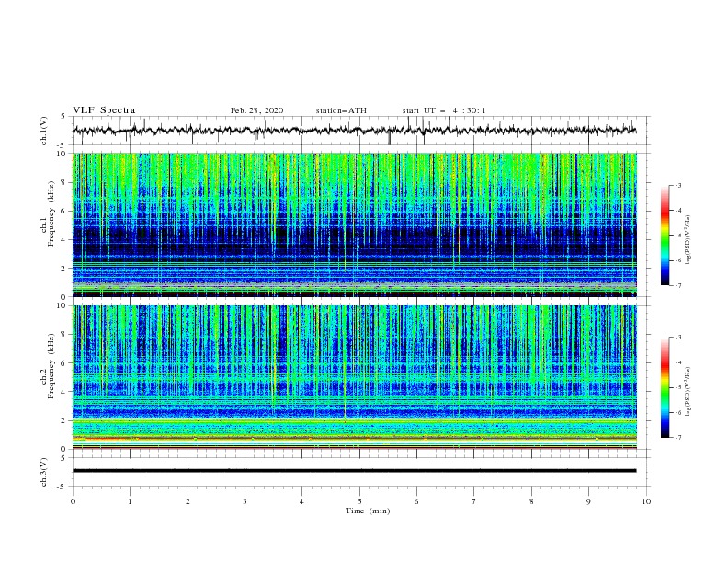Click the ch.1 frequency axis "8" tick label
Viewport: 728px width, 563px height.
point(65,182)
